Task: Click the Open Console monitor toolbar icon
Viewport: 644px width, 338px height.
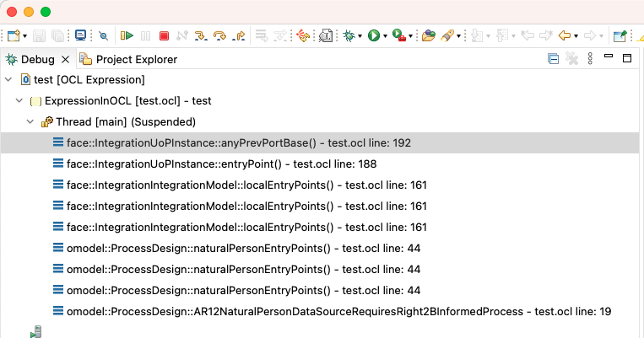Action: coord(80,35)
